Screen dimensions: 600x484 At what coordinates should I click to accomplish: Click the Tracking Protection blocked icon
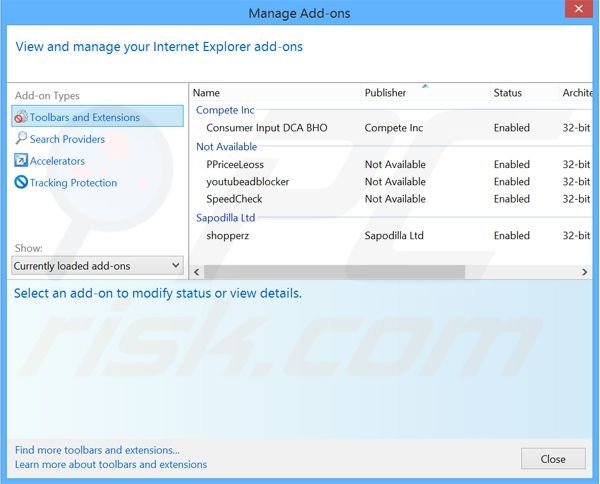[21, 183]
